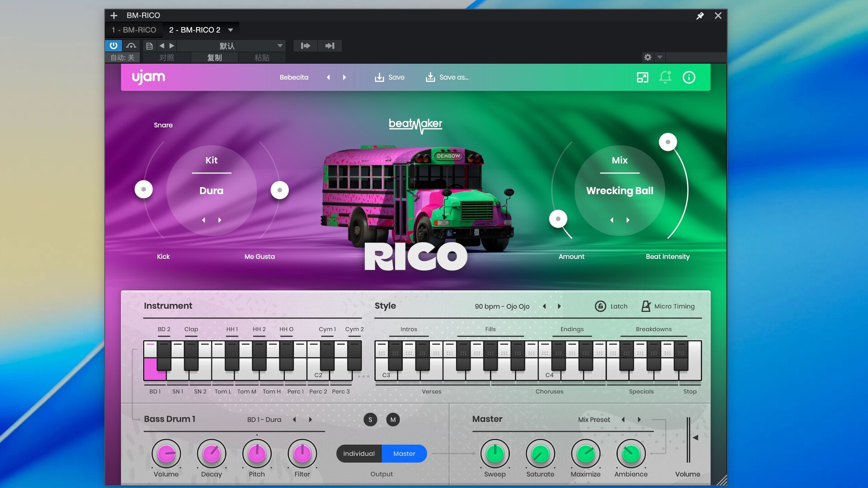
Task: Open the instance list dropdown arrow
Action: point(231,30)
